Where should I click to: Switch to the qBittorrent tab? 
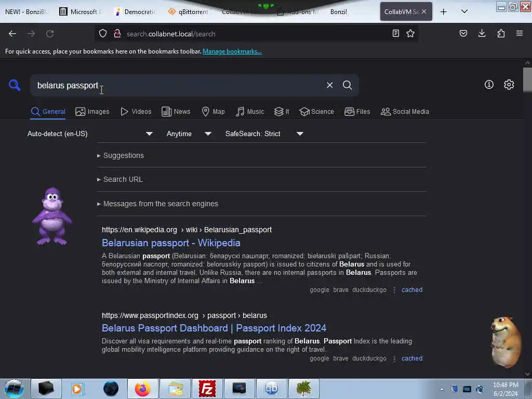[x=188, y=12]
